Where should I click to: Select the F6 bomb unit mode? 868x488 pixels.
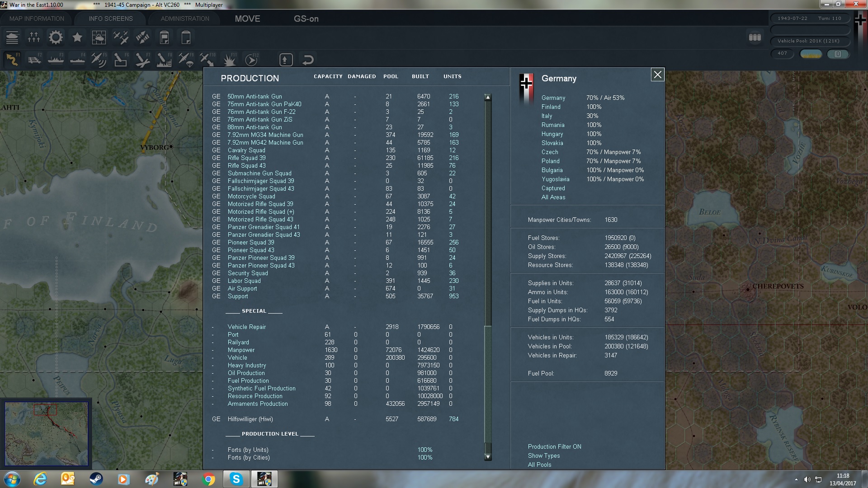(121, 60)
